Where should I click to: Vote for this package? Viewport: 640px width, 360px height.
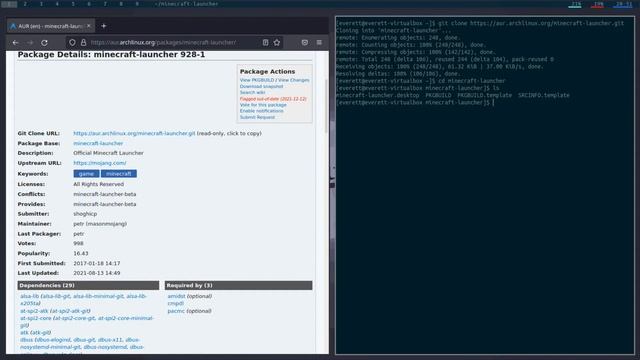(263, 105)
